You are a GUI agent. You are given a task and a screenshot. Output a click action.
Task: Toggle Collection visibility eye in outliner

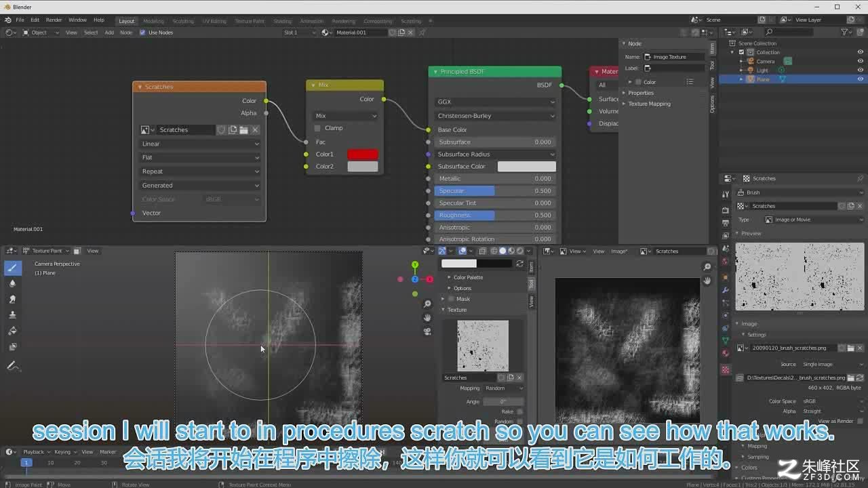point(861,52)
